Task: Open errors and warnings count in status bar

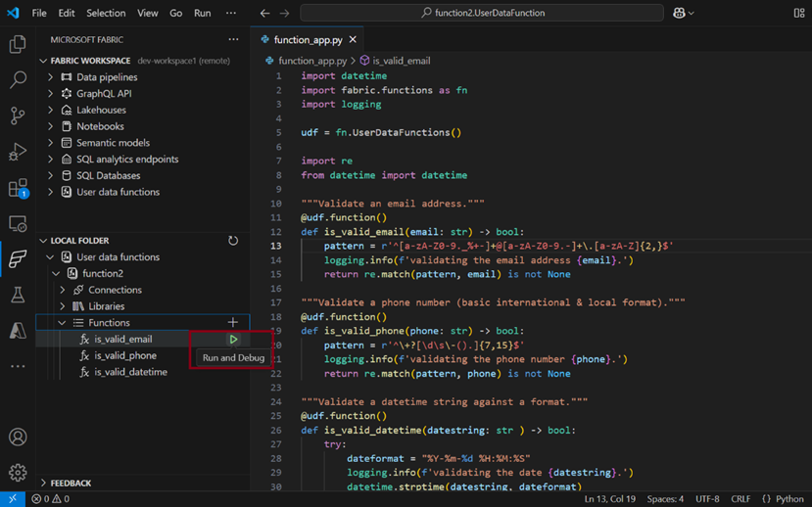Action: (50, 499)
